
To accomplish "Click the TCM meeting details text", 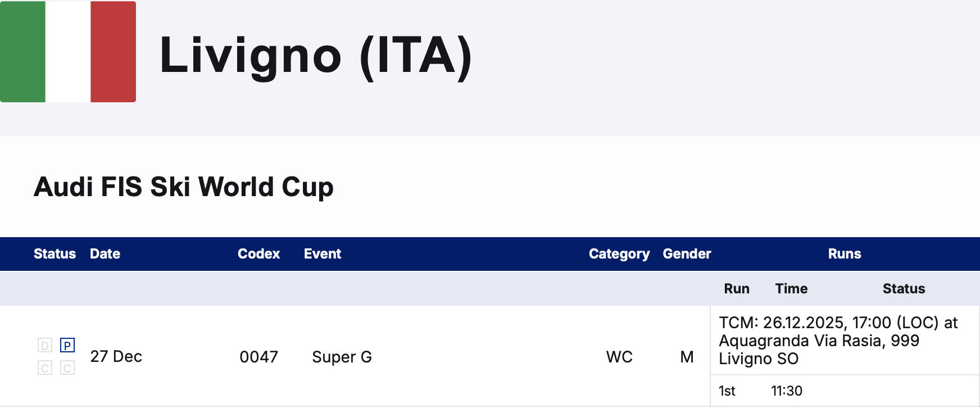I will (838, 341).
